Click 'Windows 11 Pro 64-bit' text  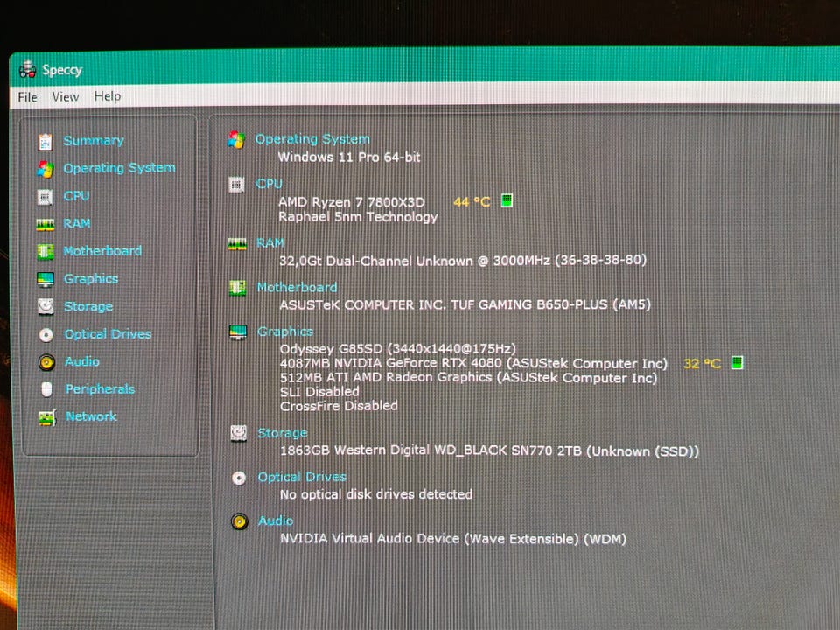pyautogui.click(x=349, y=157)
